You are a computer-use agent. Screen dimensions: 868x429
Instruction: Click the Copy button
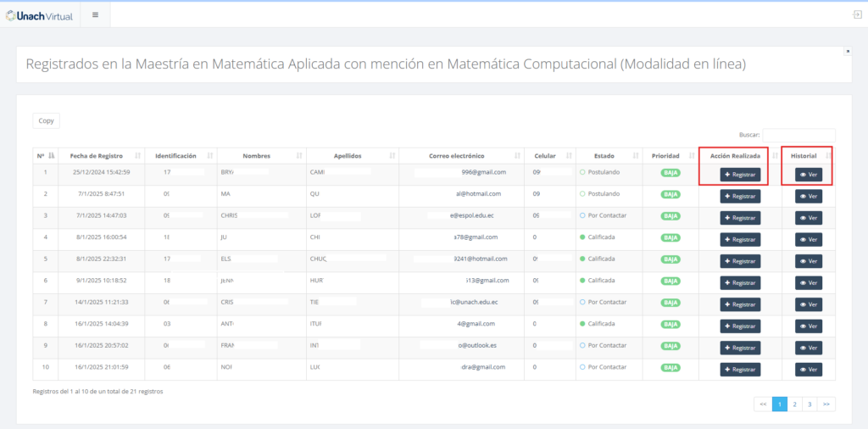[x=46, y=120]
